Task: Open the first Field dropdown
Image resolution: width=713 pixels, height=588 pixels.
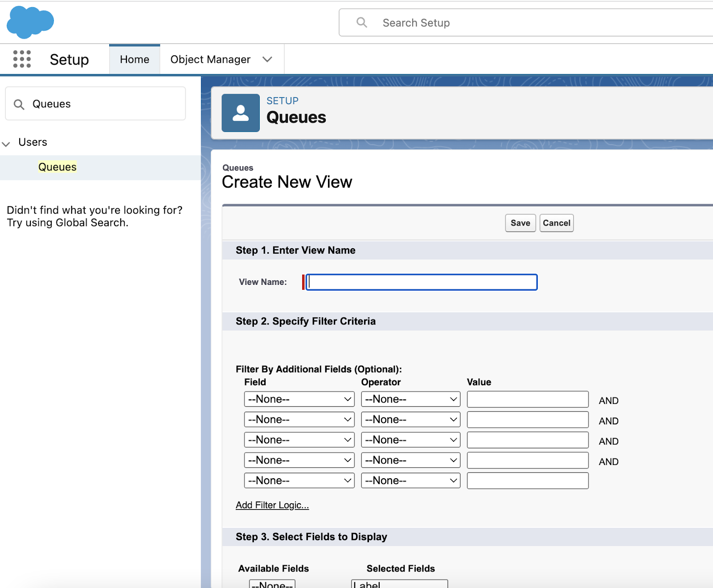Action: point(299,399)
